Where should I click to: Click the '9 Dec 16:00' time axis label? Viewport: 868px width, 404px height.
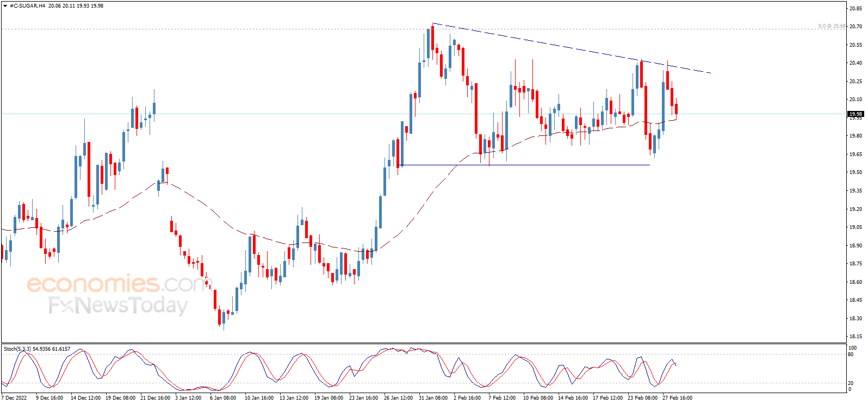49,398
